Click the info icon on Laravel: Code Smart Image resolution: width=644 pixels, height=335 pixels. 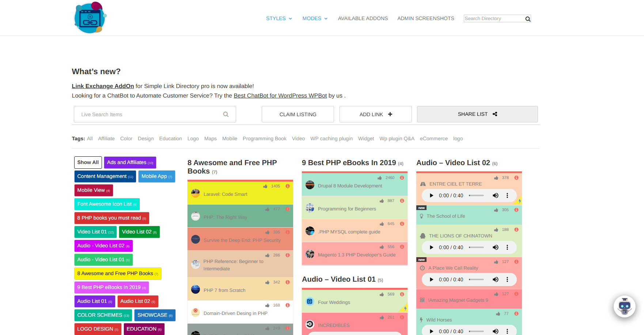tap(288, 186)
